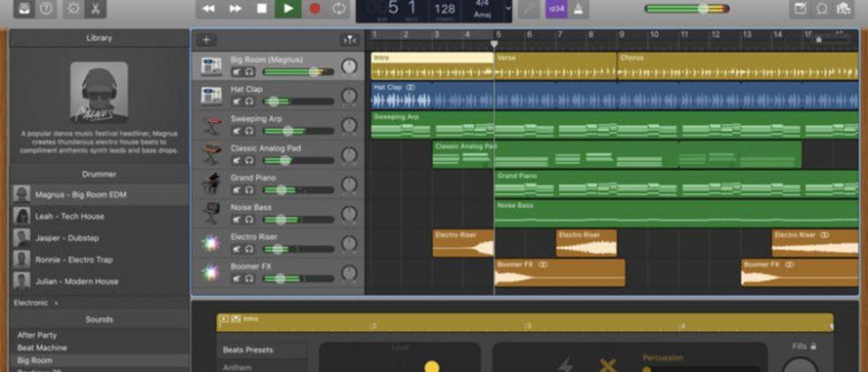Image resolution: width=868 pixels, height=372 pixels.
Task: Click the Big Room (Magnus) pan knob
Action: tap(349, 67)
